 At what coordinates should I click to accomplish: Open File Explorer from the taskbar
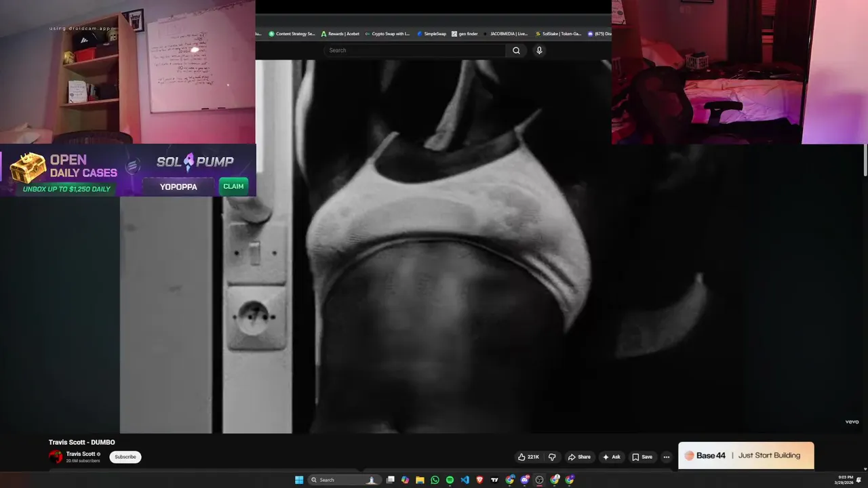[x=420, y=480]
